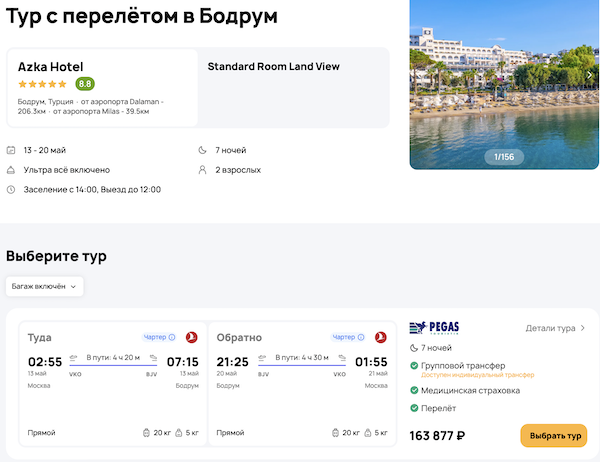
Task: Click the calendar icon beside 13 - 20 май
Action: [11, 150]
